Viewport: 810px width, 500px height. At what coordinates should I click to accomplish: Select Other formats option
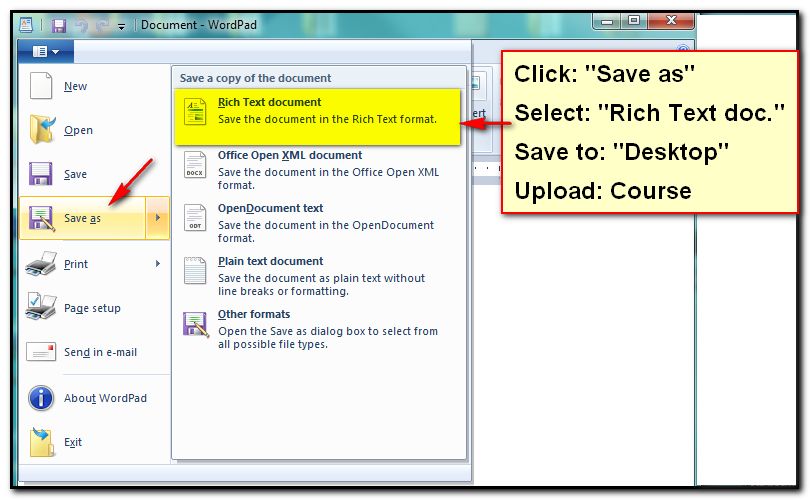tap(317, 330)
